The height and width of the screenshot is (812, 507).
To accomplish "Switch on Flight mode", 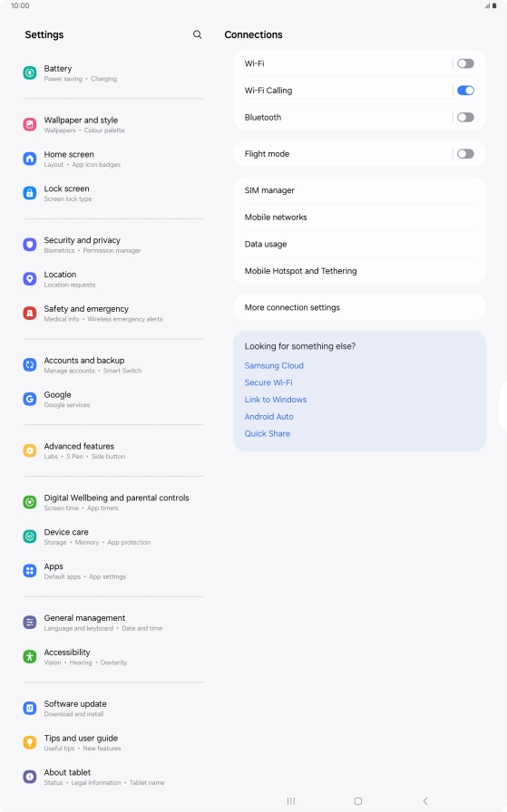I will tap(465, 154).
